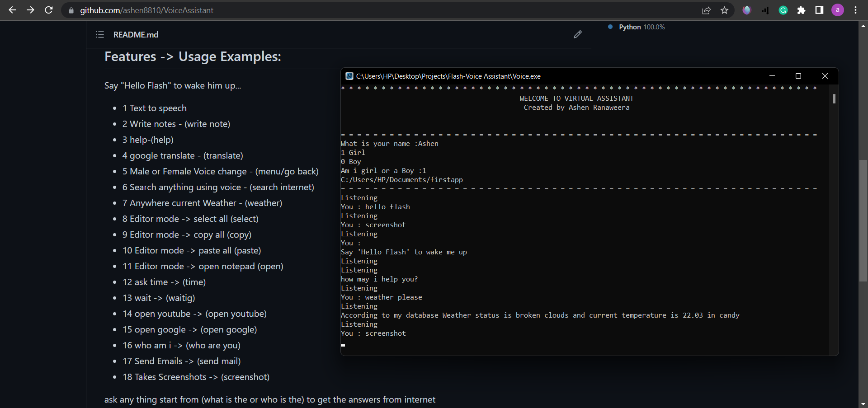View site security lock information
The height and width of the screenshot is (408, 868).
coord(71,10)
